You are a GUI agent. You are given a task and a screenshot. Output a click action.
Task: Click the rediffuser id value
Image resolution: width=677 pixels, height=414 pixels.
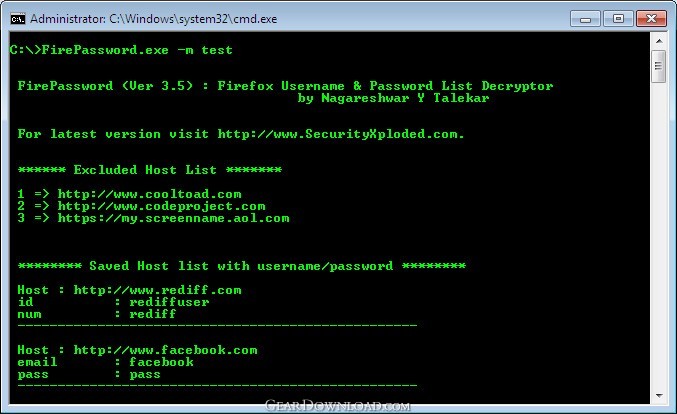point(169,302)
